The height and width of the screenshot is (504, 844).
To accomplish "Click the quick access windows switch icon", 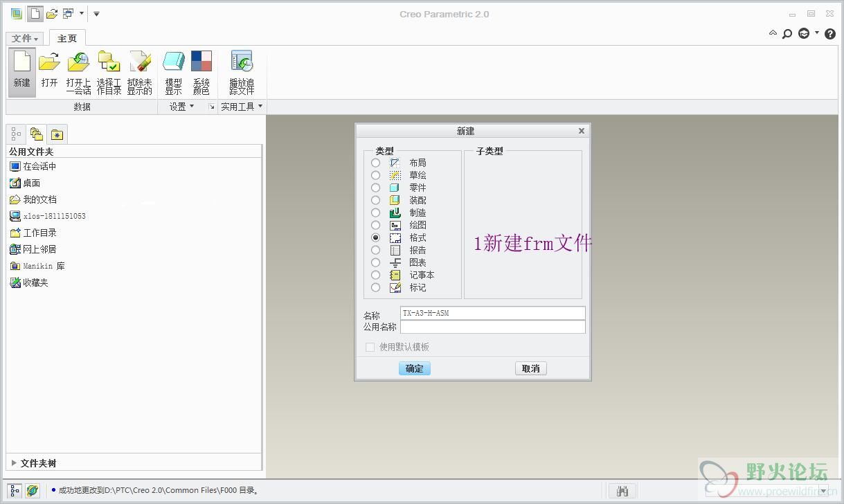I will (68, 14).
